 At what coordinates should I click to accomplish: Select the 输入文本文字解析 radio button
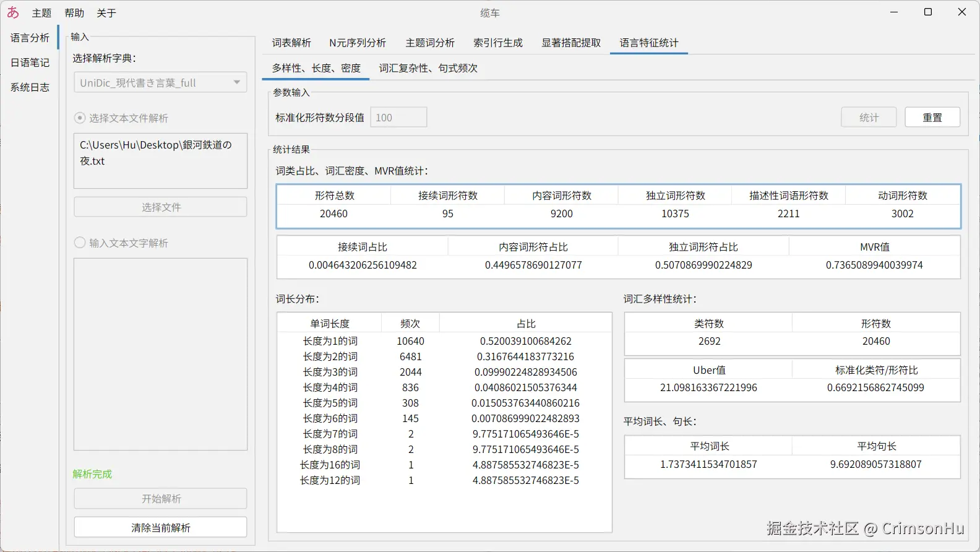[x=80, y=243]
